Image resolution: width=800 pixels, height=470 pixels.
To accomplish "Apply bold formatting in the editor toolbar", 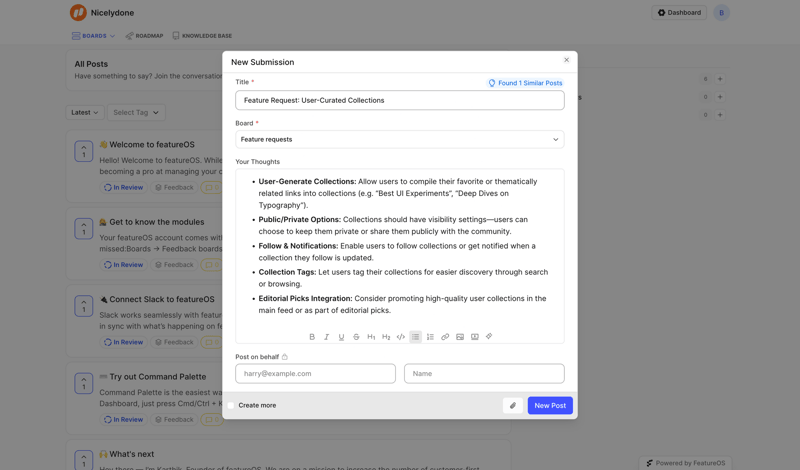I will [x=312, y=337].
